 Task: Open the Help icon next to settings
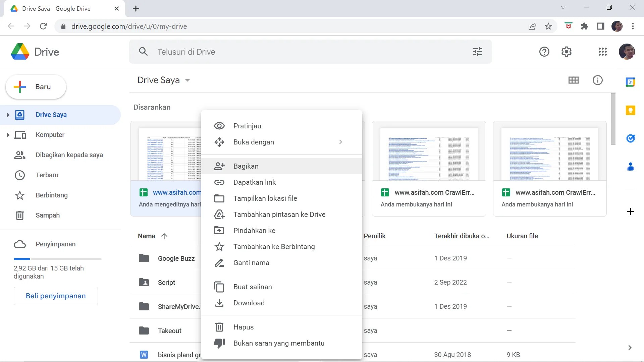(544, 52)
